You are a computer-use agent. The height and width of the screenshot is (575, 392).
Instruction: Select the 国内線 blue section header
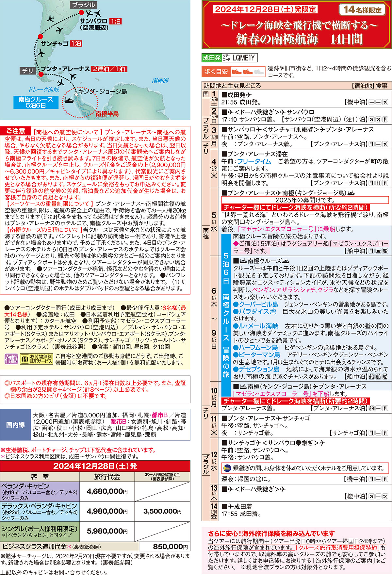point(15,425)
